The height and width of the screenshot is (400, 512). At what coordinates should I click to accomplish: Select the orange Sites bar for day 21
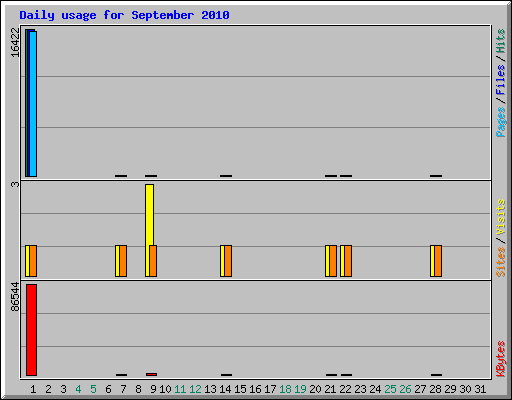coord(333,261)
